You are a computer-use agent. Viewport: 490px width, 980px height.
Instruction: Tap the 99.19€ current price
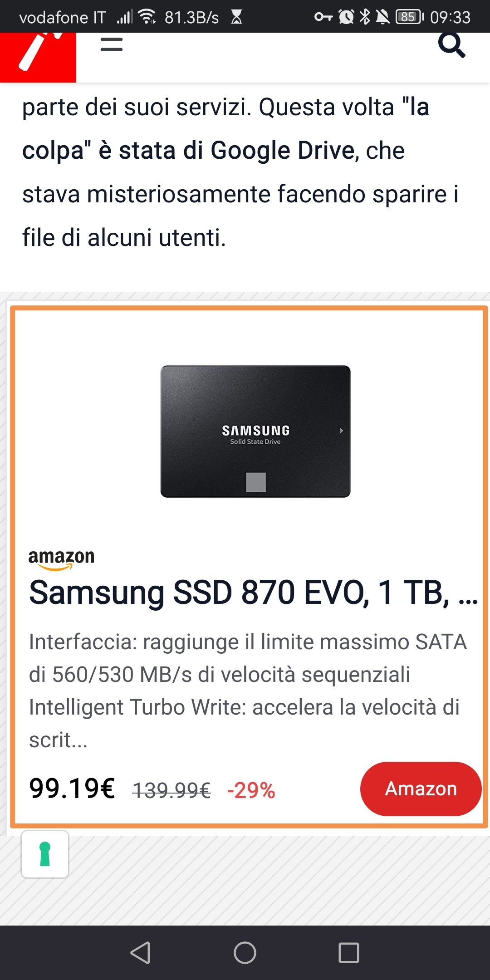[72, 789]
